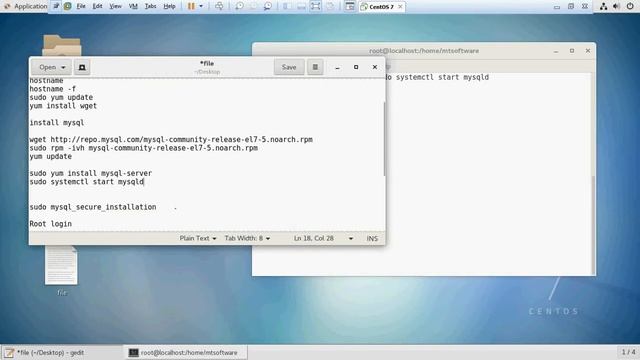Create a new document with gedit's toolbar icon
The height and width of the screenshot is (360, 640).
pyautogui.click(x=82, y=67)
